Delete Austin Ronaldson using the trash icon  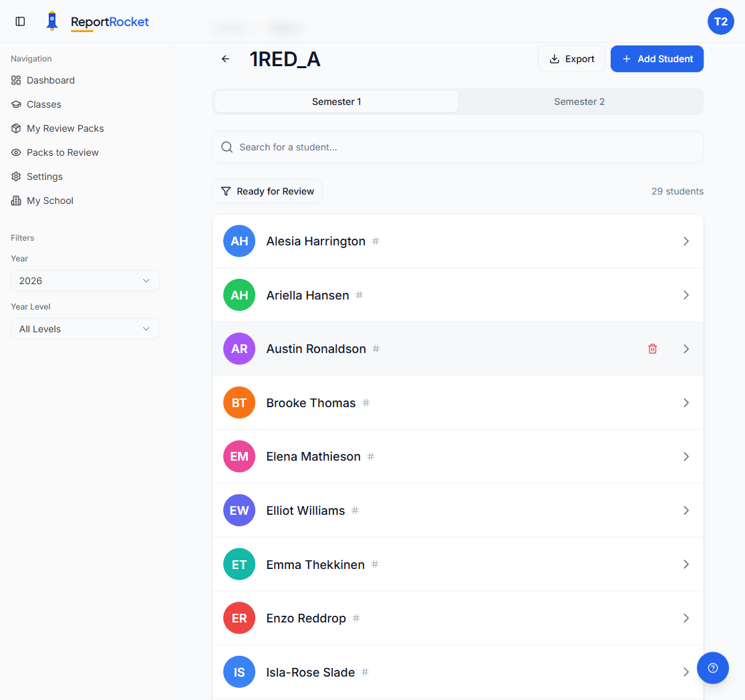(652, 348)
